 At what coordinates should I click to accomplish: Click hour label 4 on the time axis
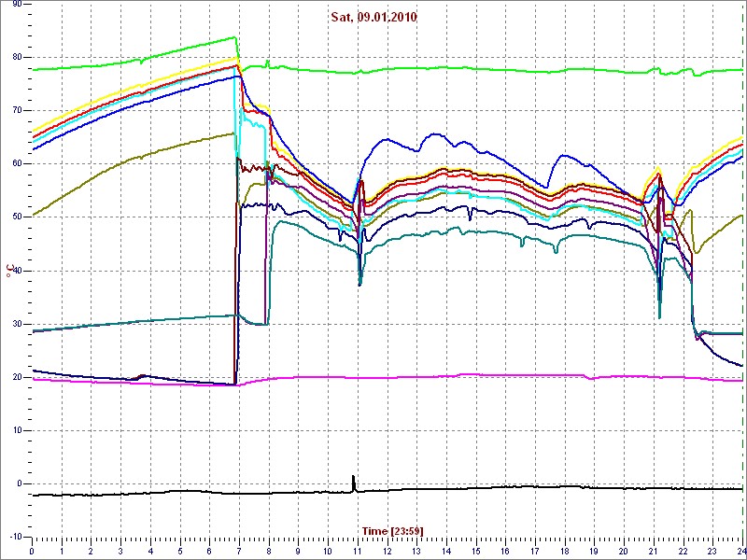150,552
